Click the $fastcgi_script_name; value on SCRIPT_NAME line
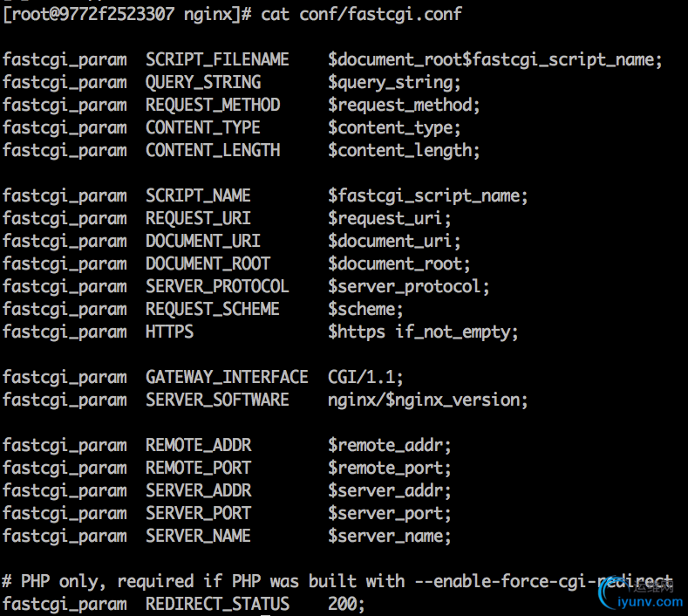 point(428,196)
